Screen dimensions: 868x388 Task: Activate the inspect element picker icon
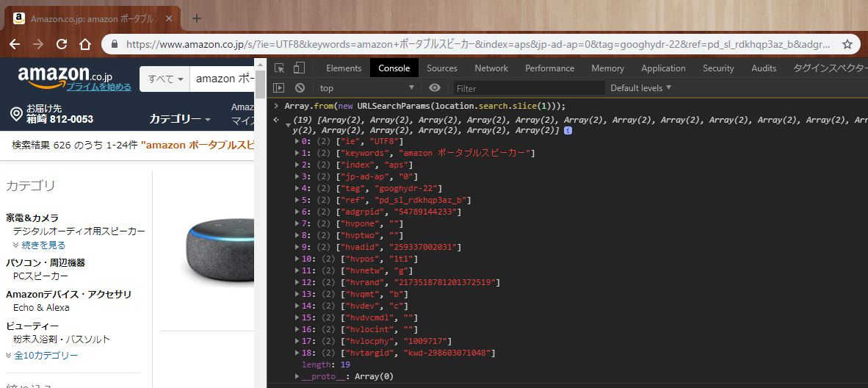[x=280, y=68]
